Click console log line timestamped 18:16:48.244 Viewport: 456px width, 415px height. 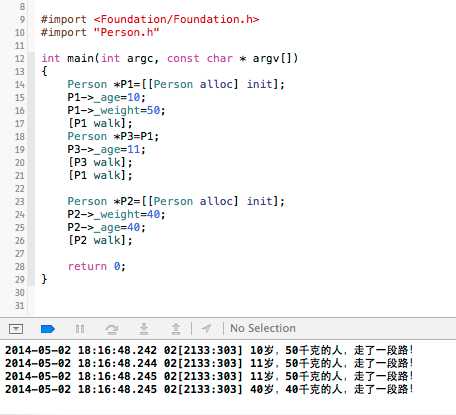[x=209, y=363]
